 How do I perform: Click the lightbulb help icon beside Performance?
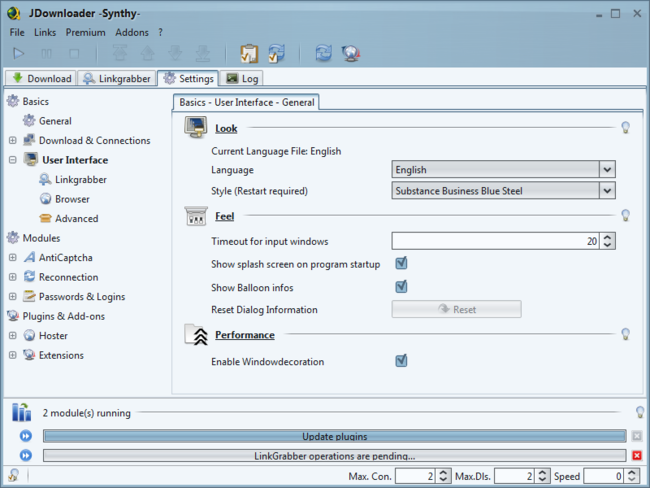pos(626,334)
